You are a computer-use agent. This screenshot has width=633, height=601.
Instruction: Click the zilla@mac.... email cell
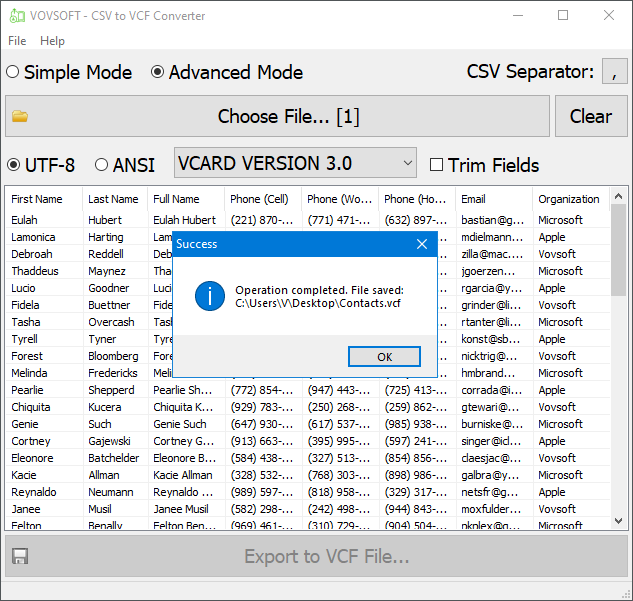point(492,254)
